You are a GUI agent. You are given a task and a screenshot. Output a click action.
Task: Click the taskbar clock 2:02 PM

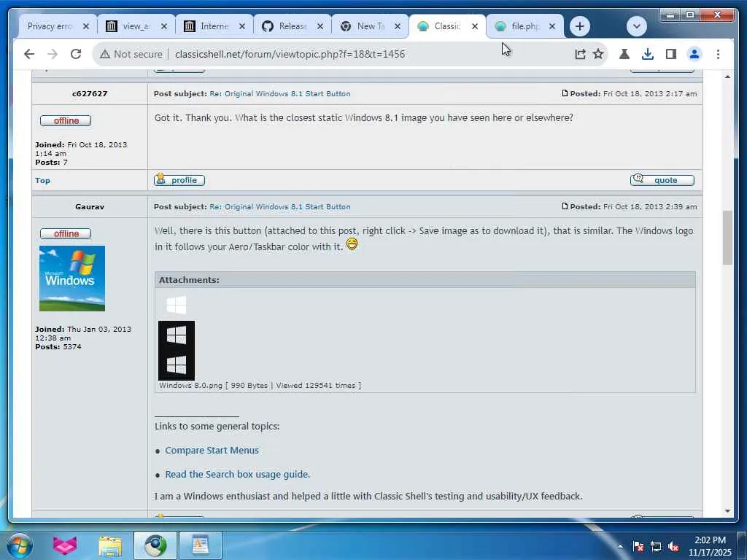[710, 546]
